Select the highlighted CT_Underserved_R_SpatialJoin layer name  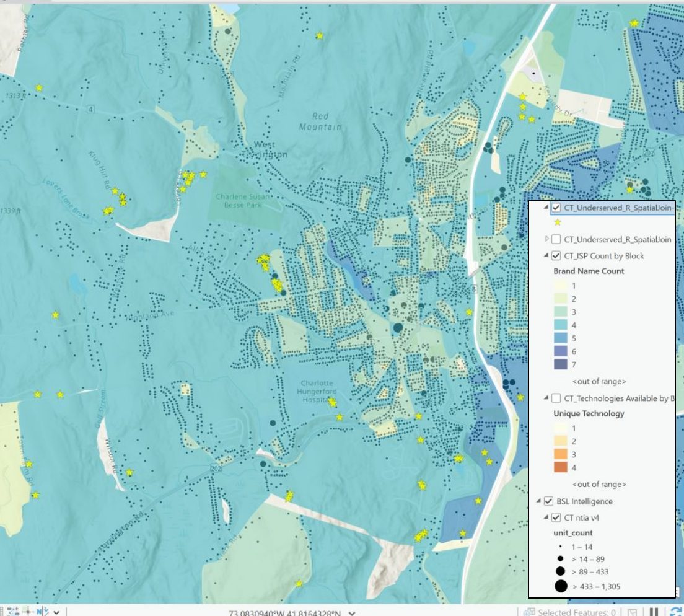point(618,208)
